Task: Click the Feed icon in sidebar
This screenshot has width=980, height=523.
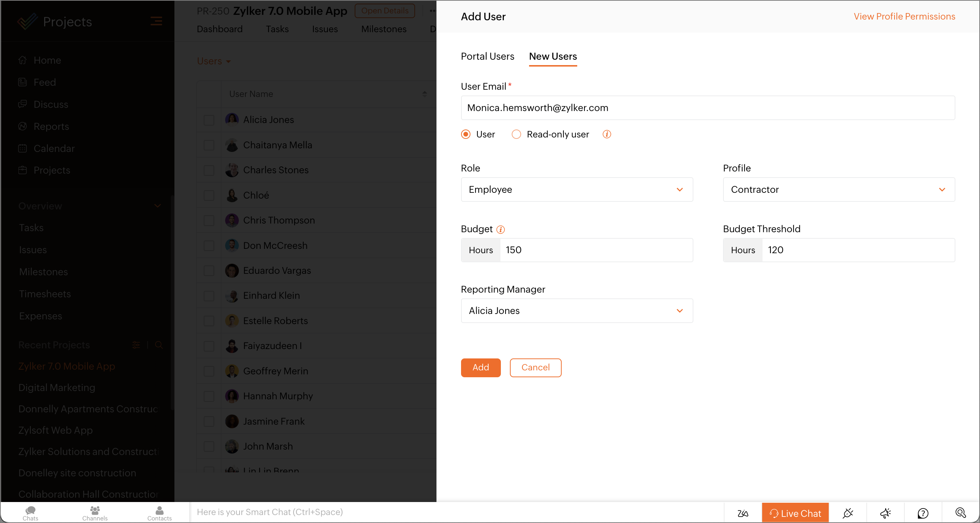Action: click(22, 82)
